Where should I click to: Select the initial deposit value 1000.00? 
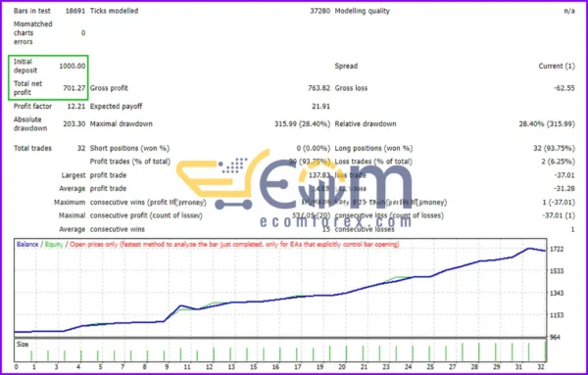pos(73,66)
